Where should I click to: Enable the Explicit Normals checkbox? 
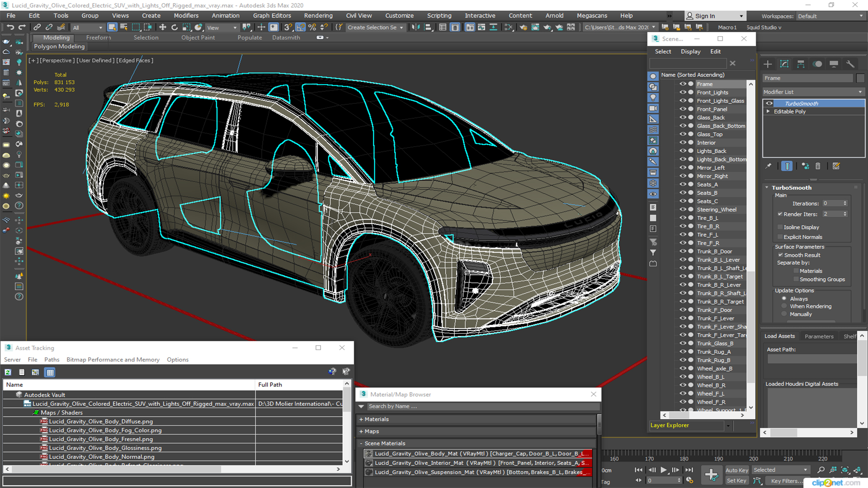point(780,237)
